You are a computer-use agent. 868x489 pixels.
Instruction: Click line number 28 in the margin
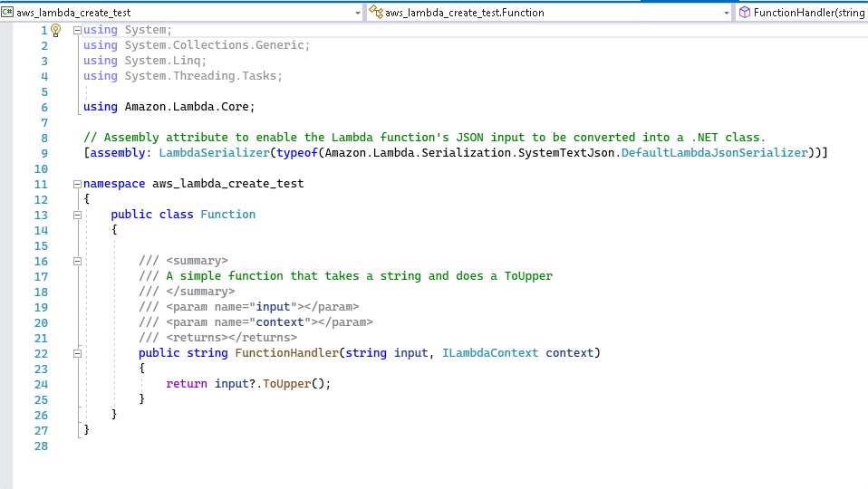[x=41, y=446]
